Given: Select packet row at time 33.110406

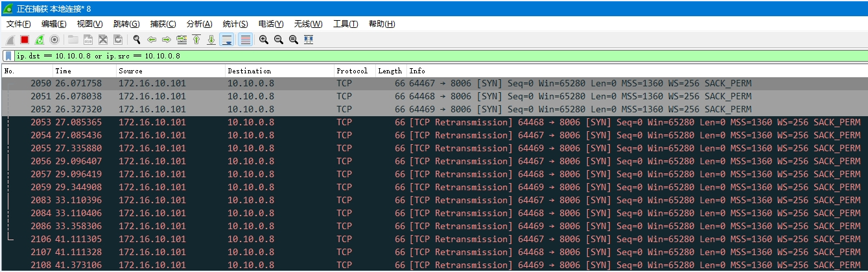Looking at the screenshot, I should click(434, 213).
